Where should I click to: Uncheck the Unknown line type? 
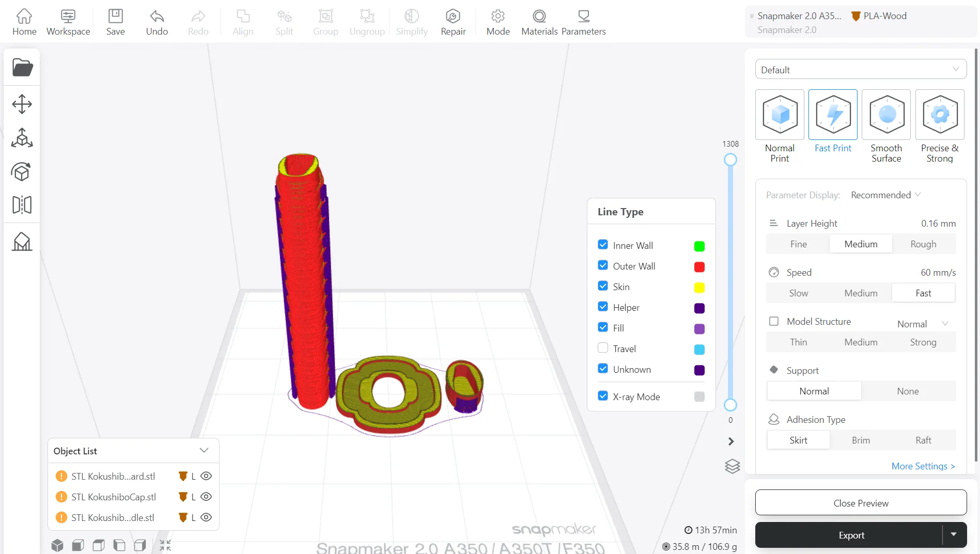point(603,369)
